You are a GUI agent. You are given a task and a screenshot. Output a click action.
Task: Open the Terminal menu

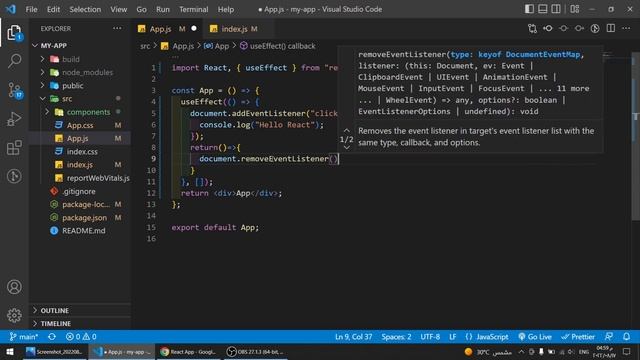click(x=193, y=9)
